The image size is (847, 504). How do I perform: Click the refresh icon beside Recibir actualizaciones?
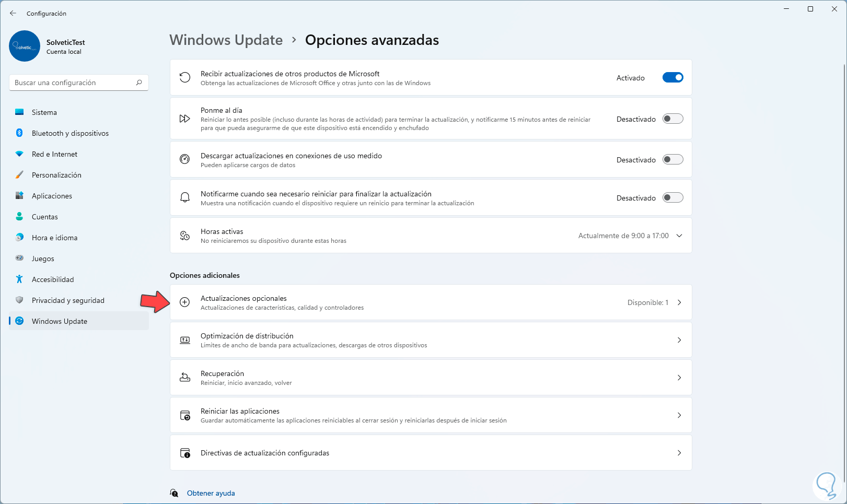(x=184, y=78)
